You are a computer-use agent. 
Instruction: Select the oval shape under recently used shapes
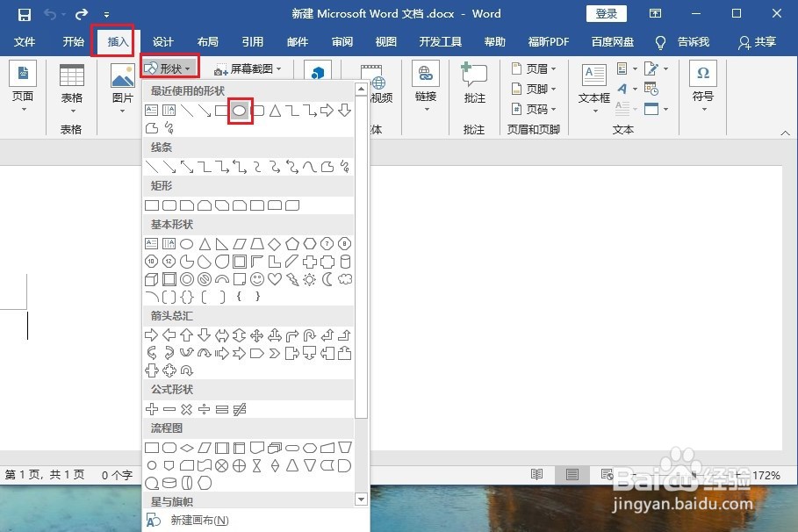click(240, 110)
